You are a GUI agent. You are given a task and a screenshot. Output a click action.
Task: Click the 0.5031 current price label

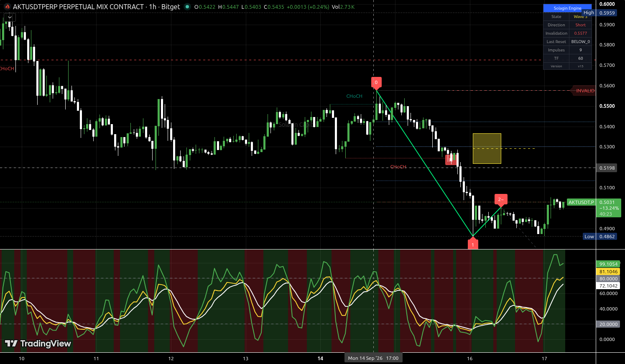tap(607, 202)
